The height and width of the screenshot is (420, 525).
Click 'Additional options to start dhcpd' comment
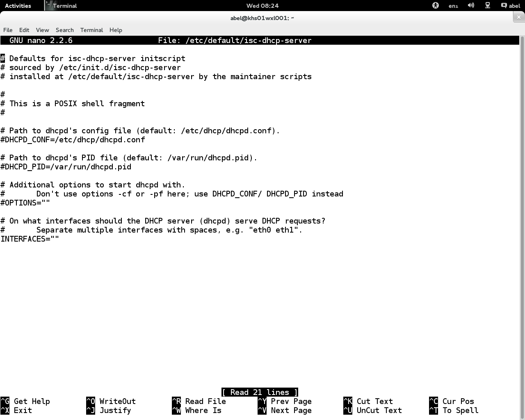point(93,185)
